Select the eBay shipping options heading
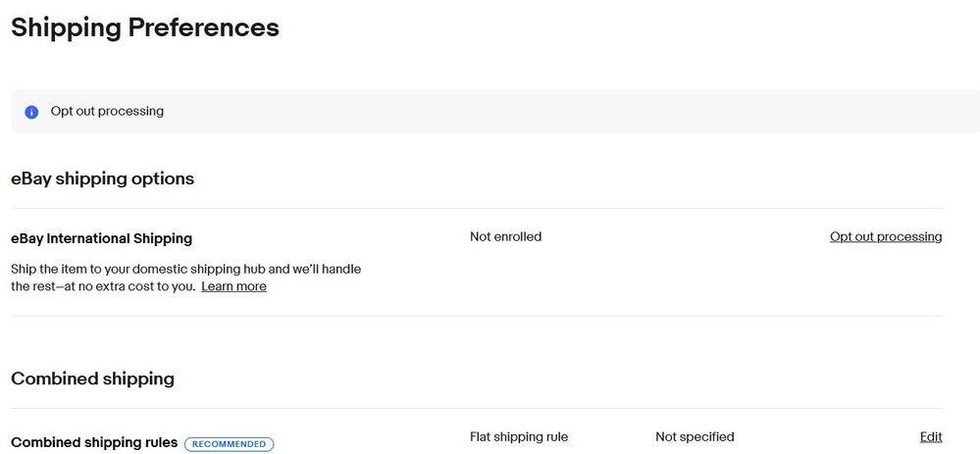The width and height of the screenshot is (980, 454). 102,178
